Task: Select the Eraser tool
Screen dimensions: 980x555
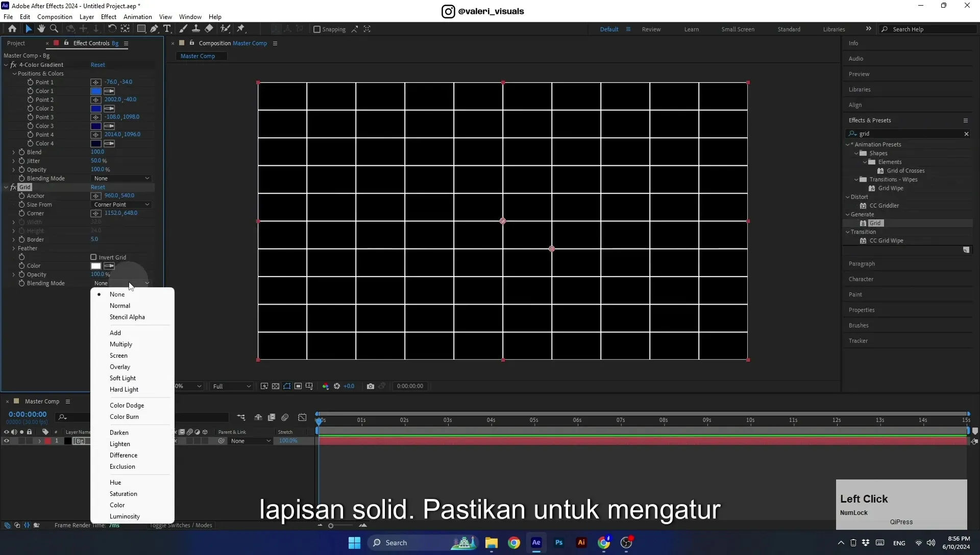Action: tap(209, 29)
